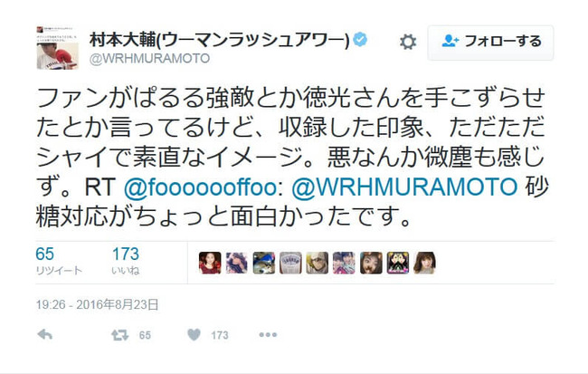
Task: Open the 村本大輔 display name link
Action: pyautogui.click(x=220, y=40)
